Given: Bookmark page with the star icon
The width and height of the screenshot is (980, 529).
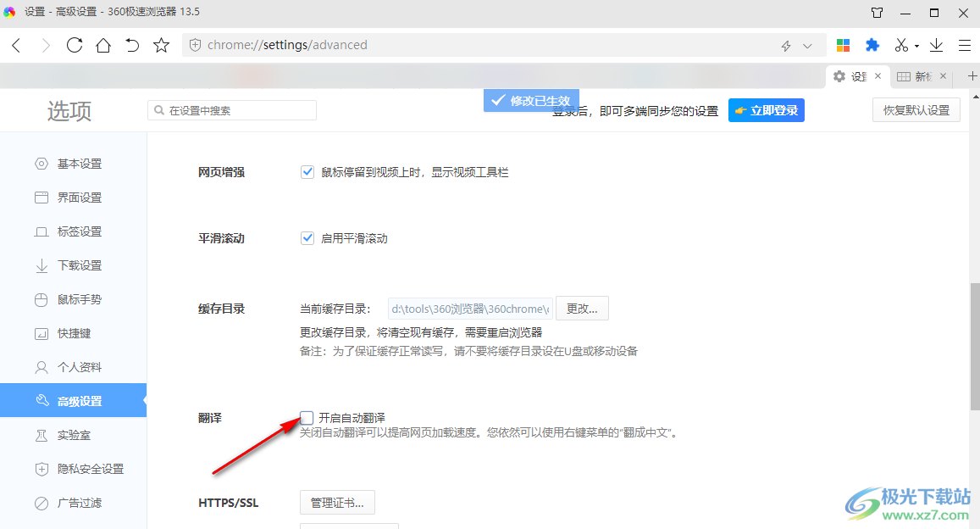Looking at the screenshot, I should pyautogui.click(x=161, y=45).
